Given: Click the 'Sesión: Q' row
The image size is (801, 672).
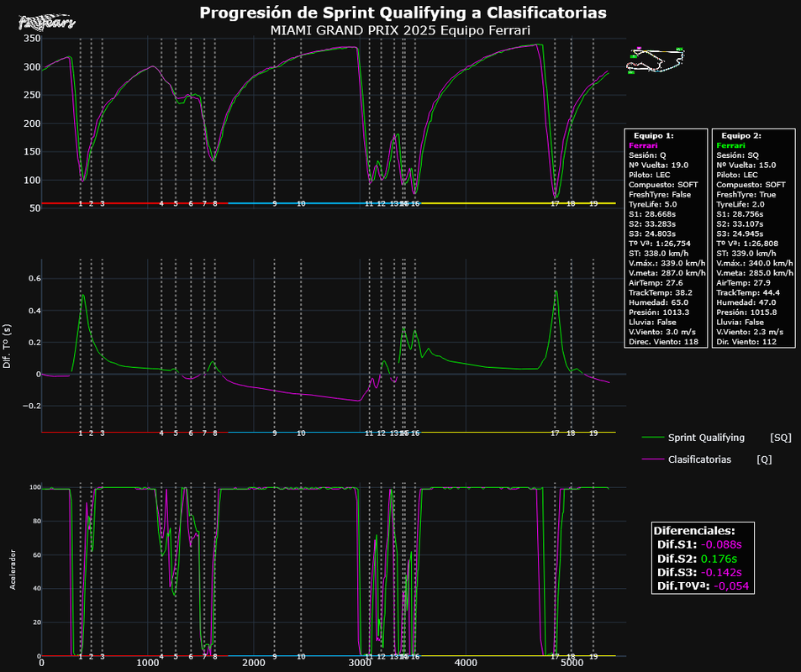Looking at the screenshot, I should point(647,155).
